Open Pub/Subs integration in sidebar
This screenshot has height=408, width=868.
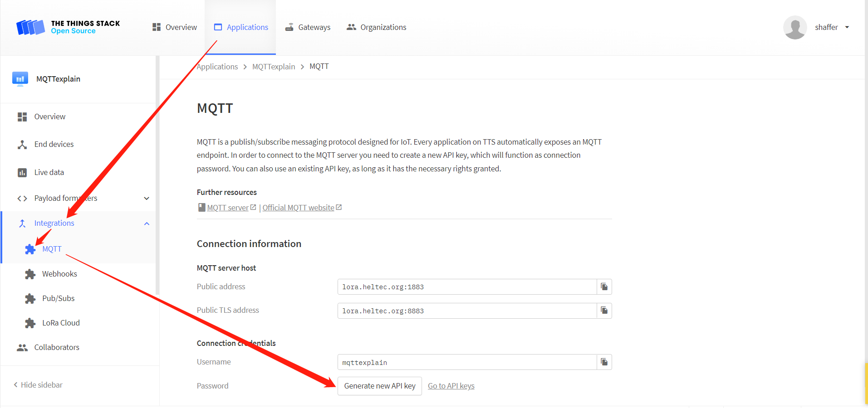point(58,298)
